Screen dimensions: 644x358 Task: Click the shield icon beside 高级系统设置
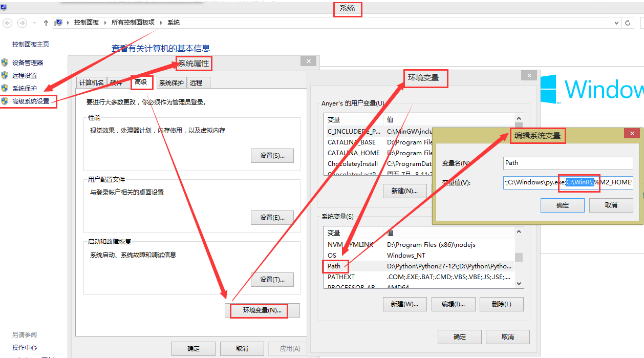tap(5, 101)
